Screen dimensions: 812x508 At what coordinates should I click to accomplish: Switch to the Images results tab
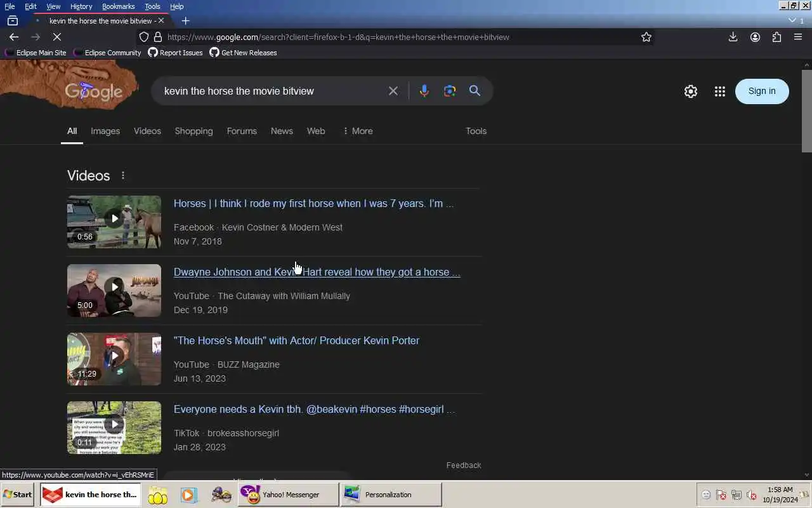(105, 131)
